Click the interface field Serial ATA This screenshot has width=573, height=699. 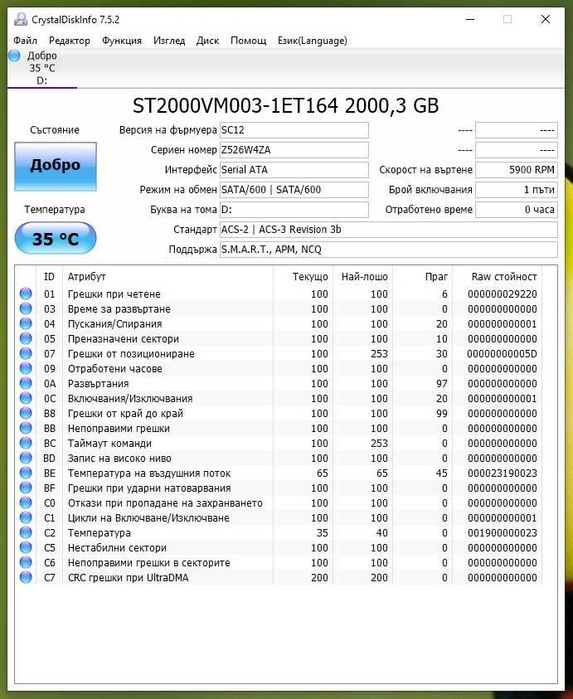point(294,170)
